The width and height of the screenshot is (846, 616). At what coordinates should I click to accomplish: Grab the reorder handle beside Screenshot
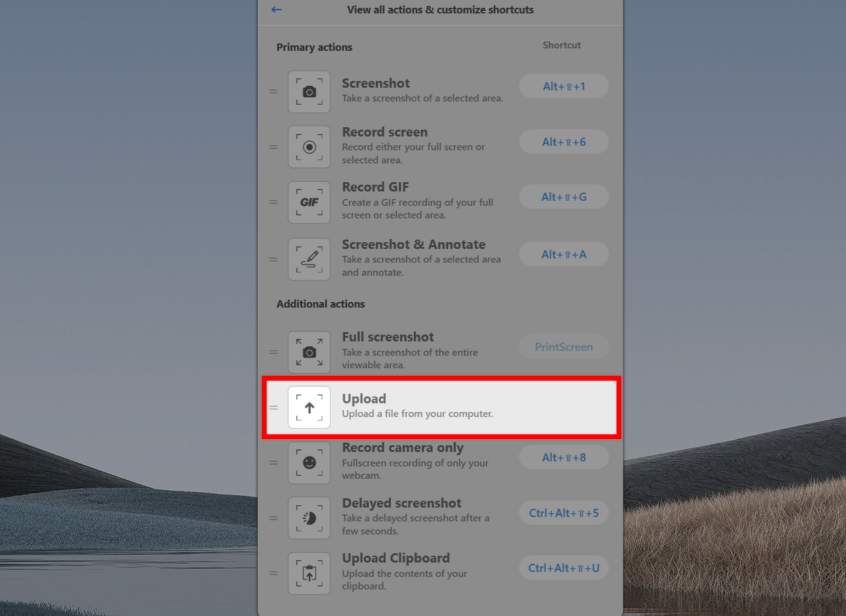[274, 92]
